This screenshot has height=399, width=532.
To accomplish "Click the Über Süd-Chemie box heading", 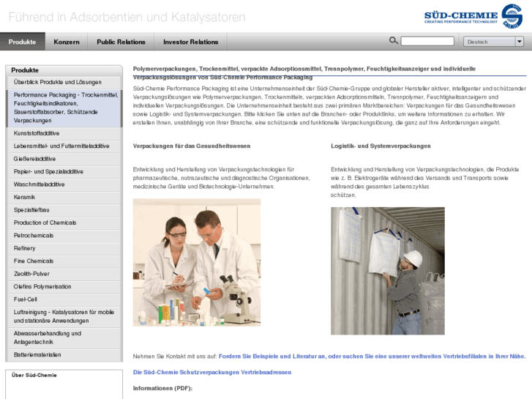I will coord(34,376).
